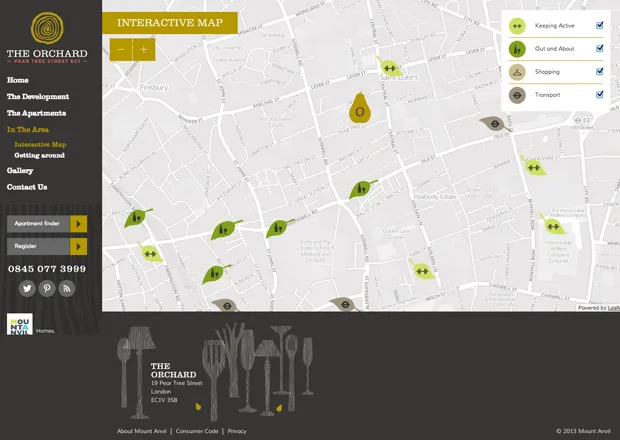Open the Twitter social icon
This screenshot has height=440, width=620.
(x=27, y=288)
